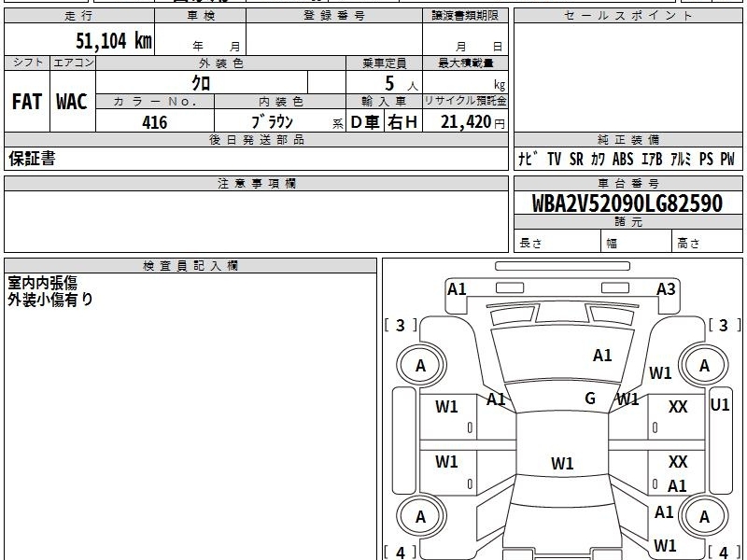This screenshot has height=560, width=747.
Task: Click the 外装色 header
Action: click(x=220, y=63)
